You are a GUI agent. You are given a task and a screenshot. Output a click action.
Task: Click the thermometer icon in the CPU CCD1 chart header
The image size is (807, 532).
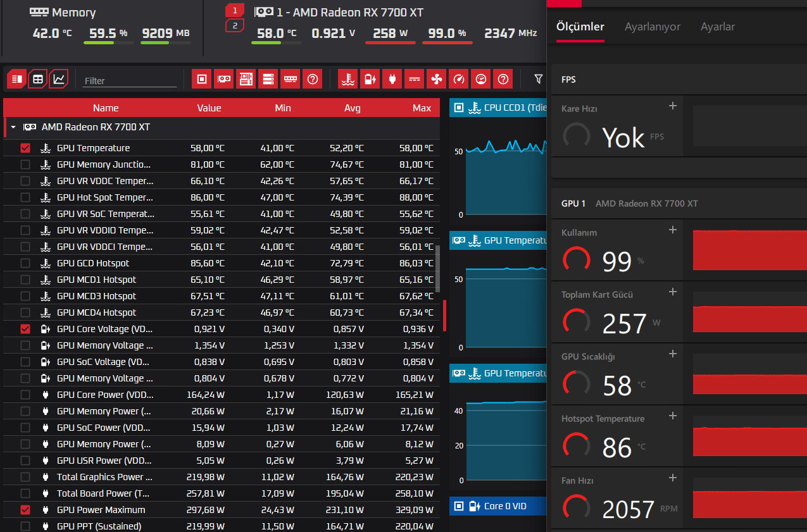[x=473, y=108]
